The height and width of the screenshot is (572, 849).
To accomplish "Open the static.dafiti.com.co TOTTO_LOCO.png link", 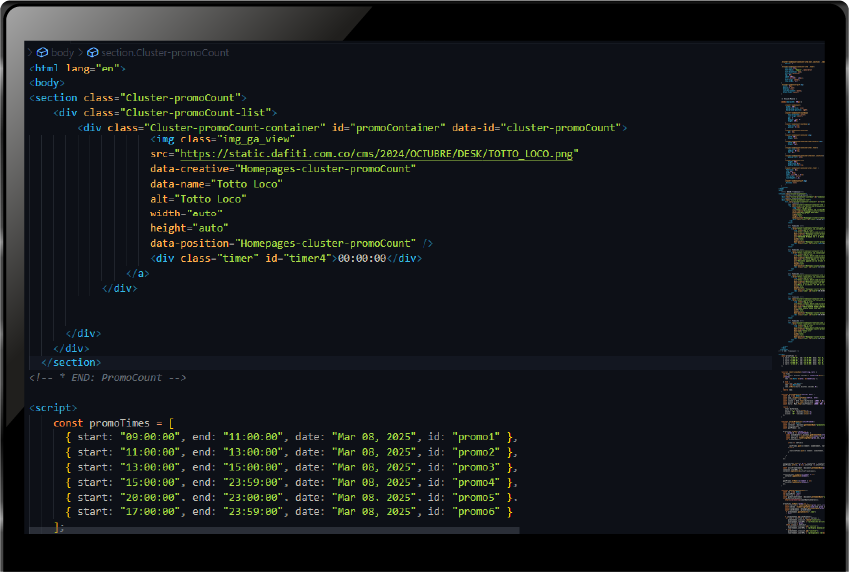I will pyautogui.click(x=376, y=154).
